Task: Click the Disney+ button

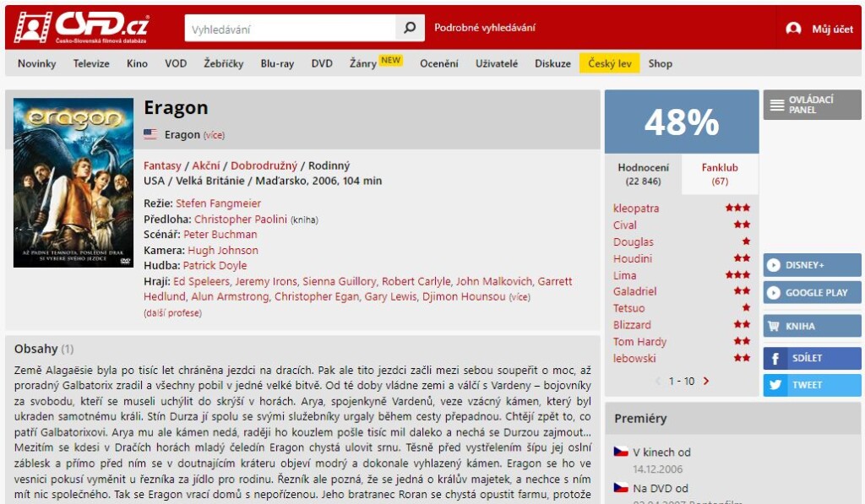Action: click(x=812, y=265)
